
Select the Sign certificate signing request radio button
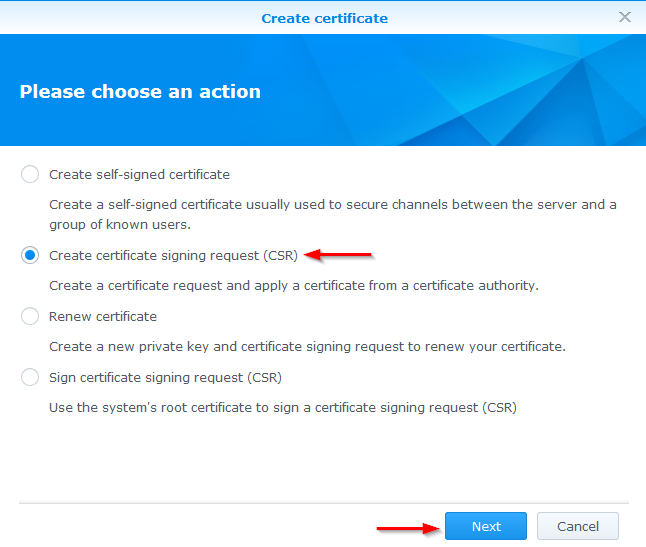click(x=30, y=377)
